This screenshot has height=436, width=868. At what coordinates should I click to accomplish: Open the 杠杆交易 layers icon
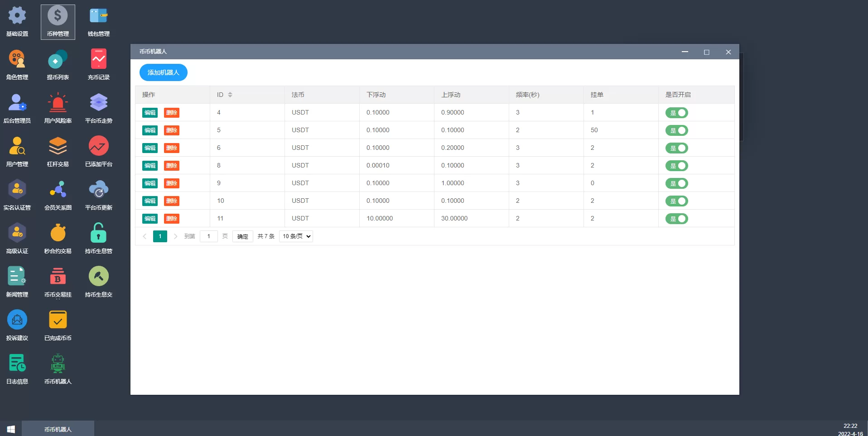[58, 147]
